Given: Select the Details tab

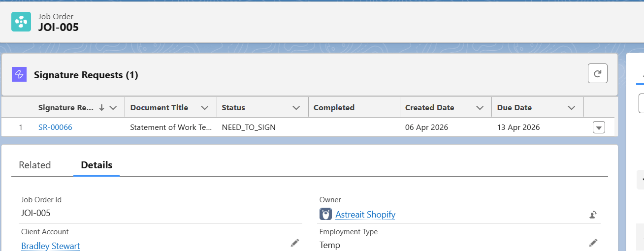Looking at the screenshot, I should pos(97,165).
